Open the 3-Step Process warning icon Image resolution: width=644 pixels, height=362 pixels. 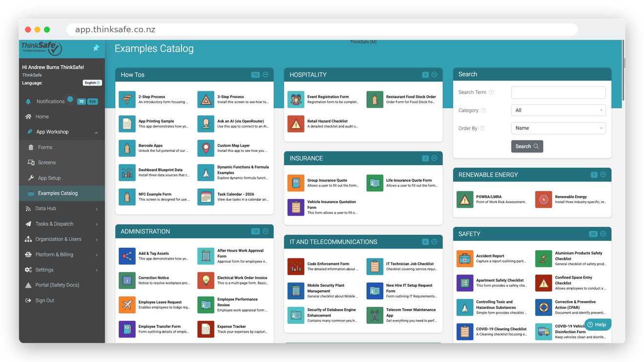(206, 100)
